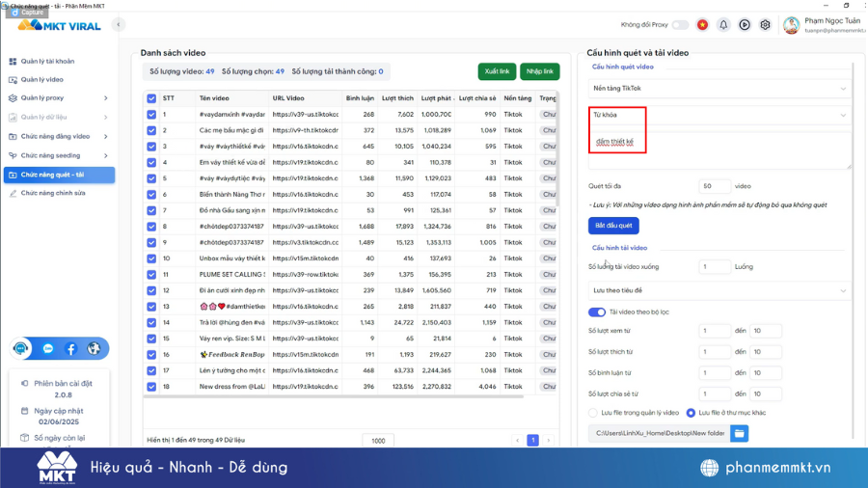
Task: Expand Chức năng seeding submenu arrow
Action: [x=106, y=155]
